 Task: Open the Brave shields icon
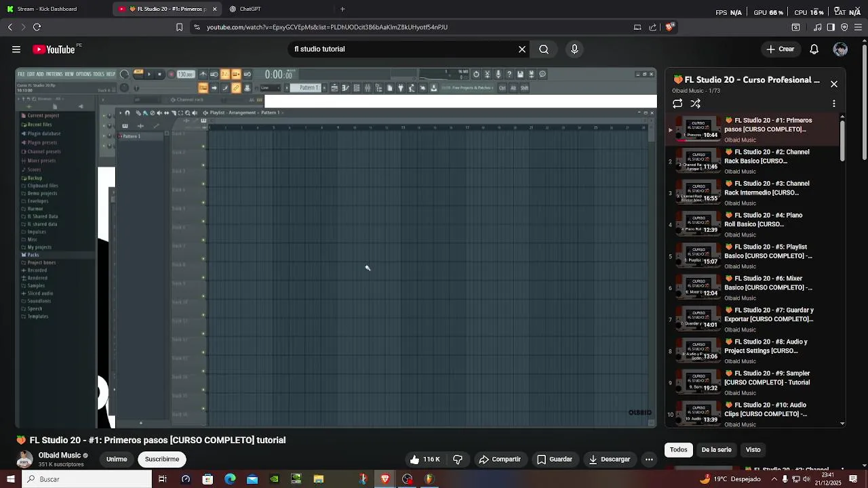pos(669,27)
